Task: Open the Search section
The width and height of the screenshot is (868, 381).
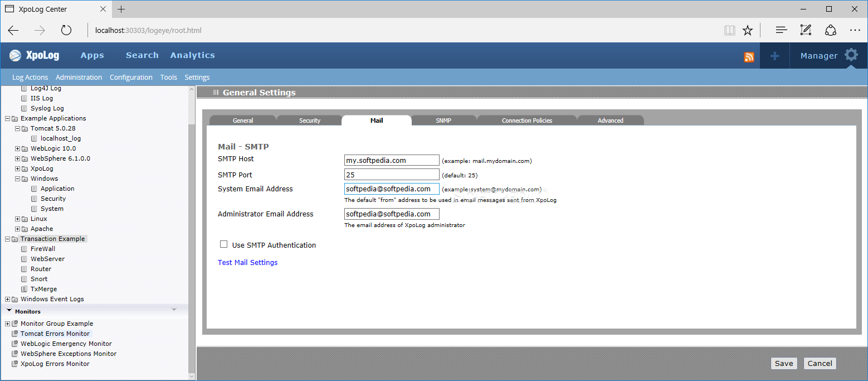Action: (x=142, y=55)
